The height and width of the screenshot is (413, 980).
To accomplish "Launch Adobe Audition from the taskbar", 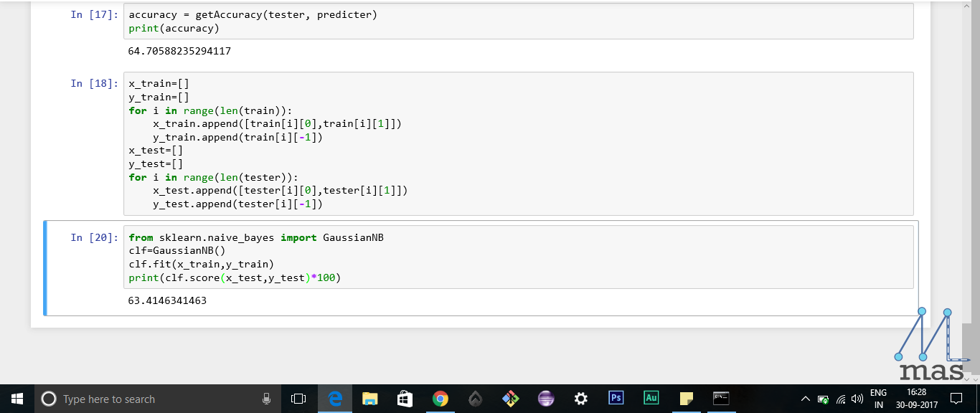I will 651,399.
